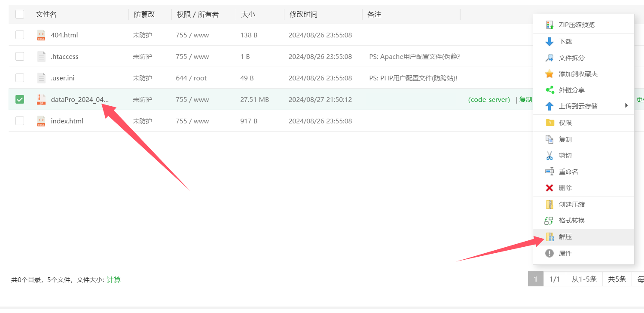Click the blue 下载 download arrow icon
Viewport: 644px width, 313px height.
[x=549, y=42]
